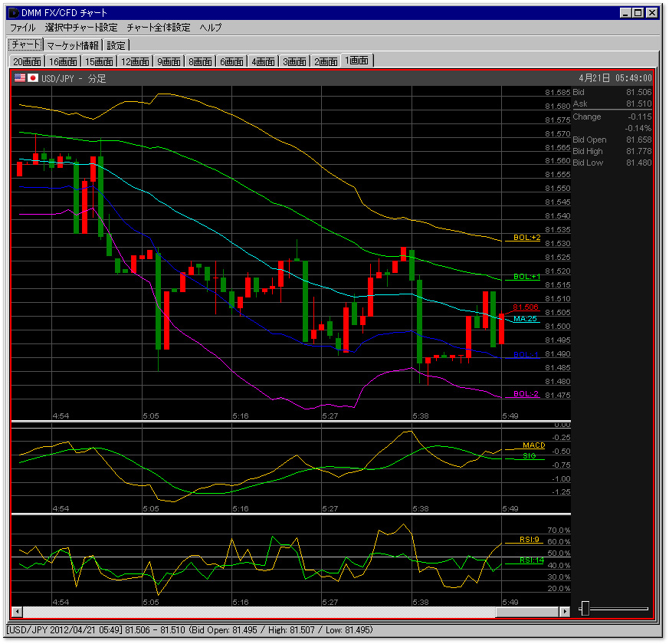Open the チャート全体設定 menu
This screenshot has height=644, width=669.
pos(159,28)
